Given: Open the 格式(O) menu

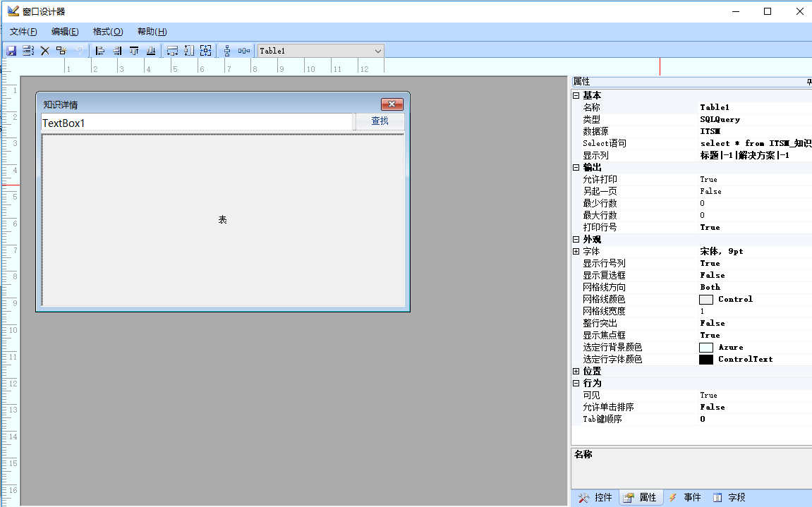Looking at the screenshot, I should click(108, 32).
